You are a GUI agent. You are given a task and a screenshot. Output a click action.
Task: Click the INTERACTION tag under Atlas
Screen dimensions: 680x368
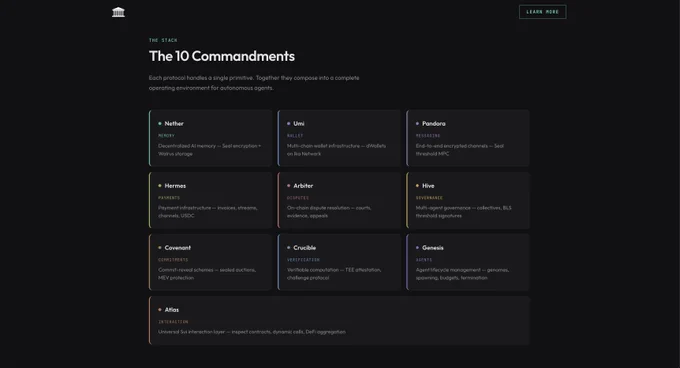pyautogui.click(x=173, y=322)
